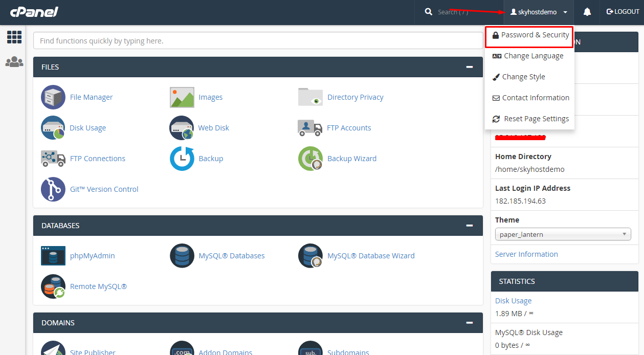Open the Git Version Control icon
The image size is (644, 355).
53,189
